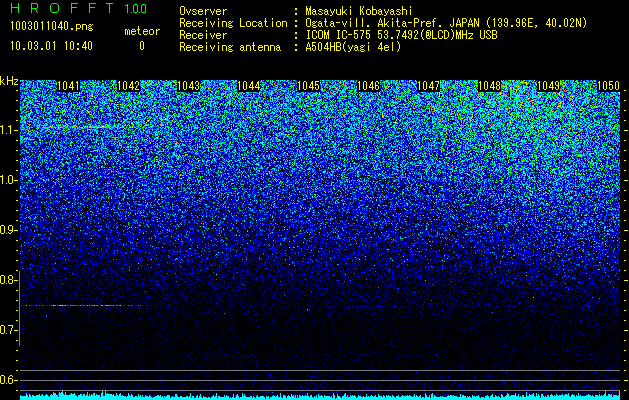Viewport: 629px width, 400px height.
Task: Click the cyan signal level strip at bottom
Action: pyautogui.click(x=320, y=396)
